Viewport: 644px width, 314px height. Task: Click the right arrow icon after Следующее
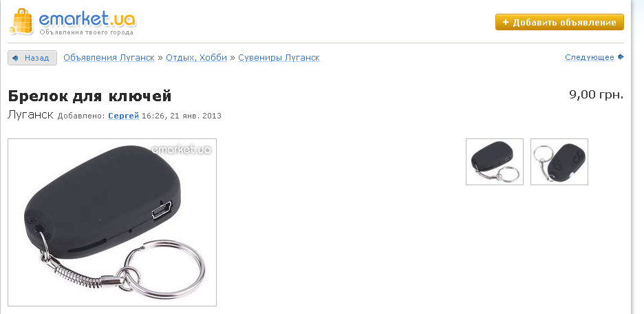(x=621, y=56)
